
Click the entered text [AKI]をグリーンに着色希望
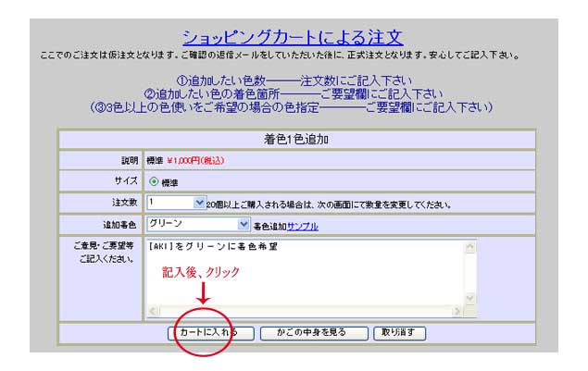[x=213, y=247]
